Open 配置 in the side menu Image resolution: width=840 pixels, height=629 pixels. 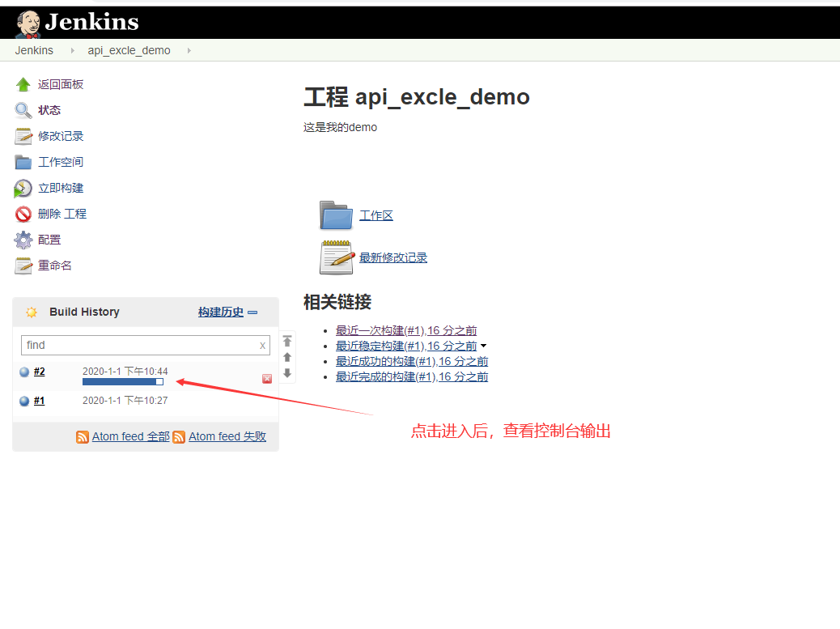49,240
